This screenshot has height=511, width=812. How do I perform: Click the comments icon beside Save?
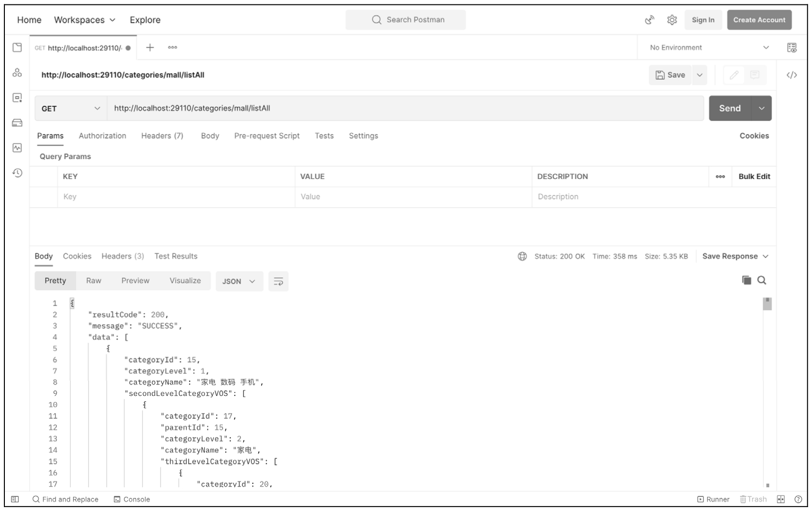[x=755, y=75]
